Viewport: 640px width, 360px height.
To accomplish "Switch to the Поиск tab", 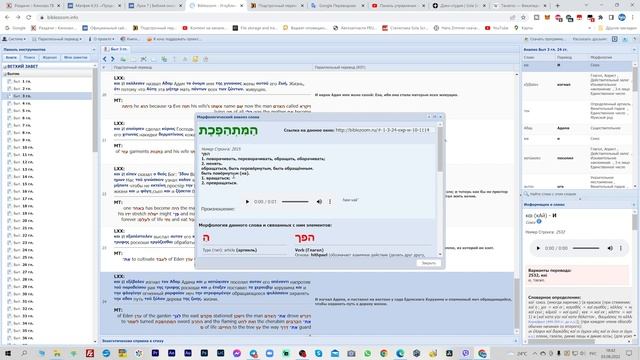I will pyautogui.click(x=29, y=58).
